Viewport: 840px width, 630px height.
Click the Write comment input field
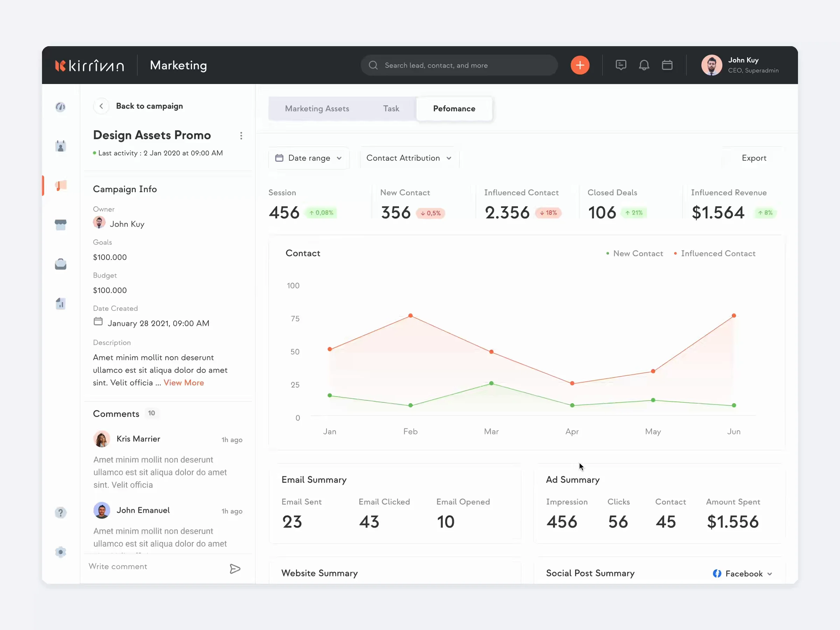click(x=156, y=566)
